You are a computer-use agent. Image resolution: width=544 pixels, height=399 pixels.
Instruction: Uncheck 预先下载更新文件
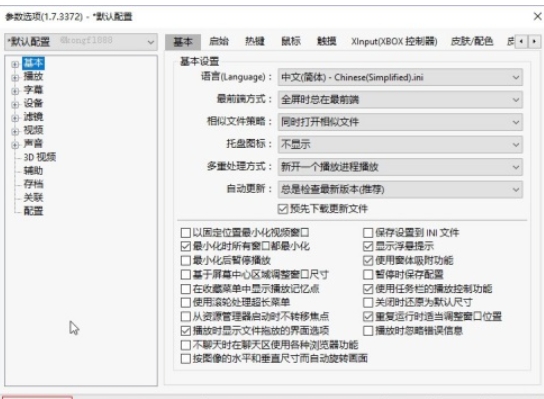[x=283, y=209]
